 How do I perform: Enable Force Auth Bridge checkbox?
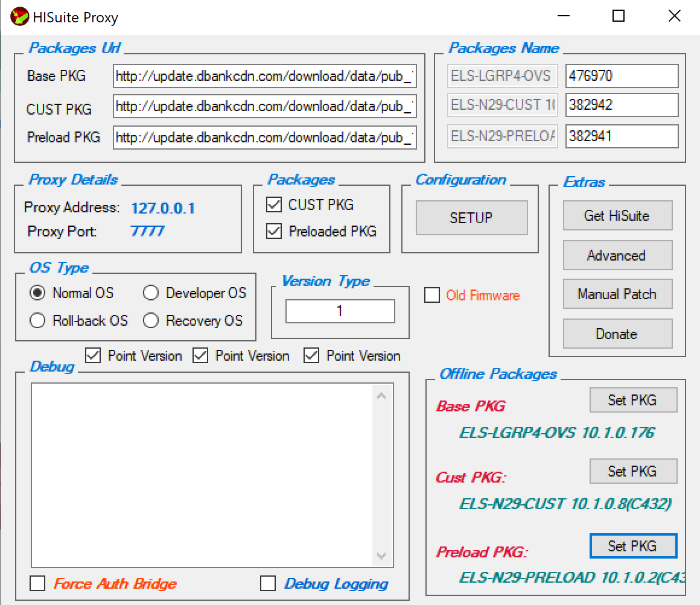pos(37,583)
